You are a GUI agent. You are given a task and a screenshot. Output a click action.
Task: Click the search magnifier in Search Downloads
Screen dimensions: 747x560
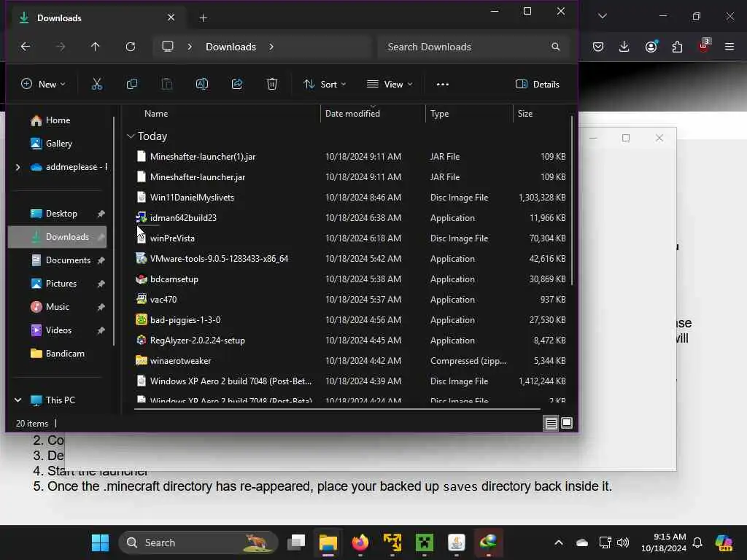point(555,47)
